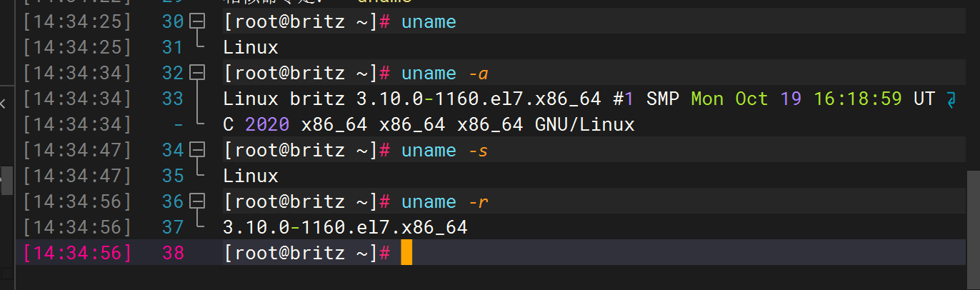Screen dimensions: 980x290
Task: Click line number 35 in the gutter
Action: [173, 176]
